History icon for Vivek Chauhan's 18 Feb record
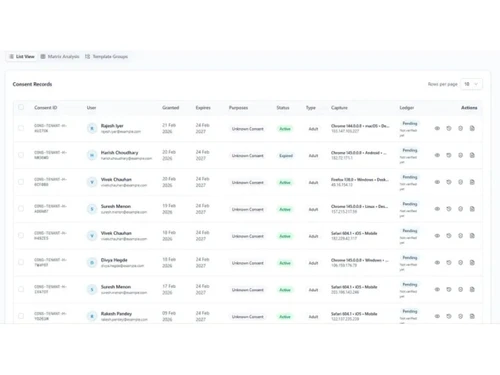500x375 pixels. click(x=449, y=236)
